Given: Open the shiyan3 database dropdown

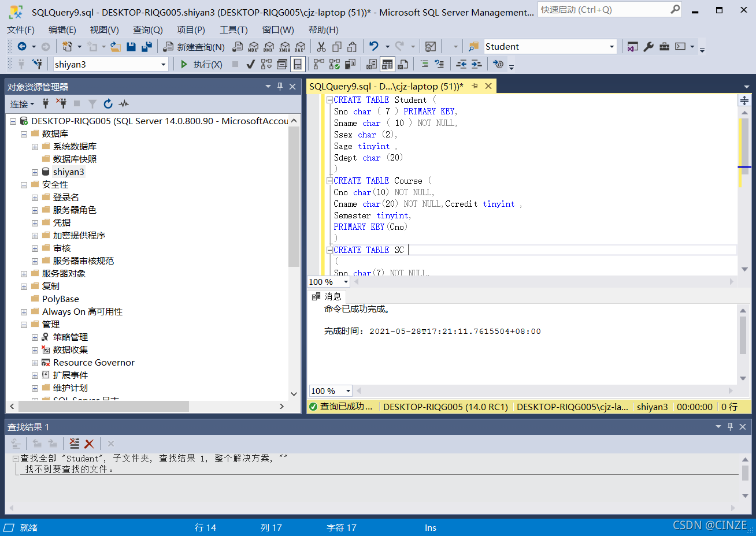Looking at the screenshot, I should click(163, 65).
